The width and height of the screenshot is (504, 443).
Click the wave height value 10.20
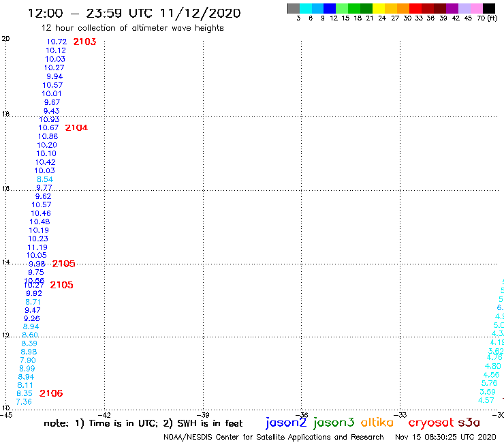point(47,145)
